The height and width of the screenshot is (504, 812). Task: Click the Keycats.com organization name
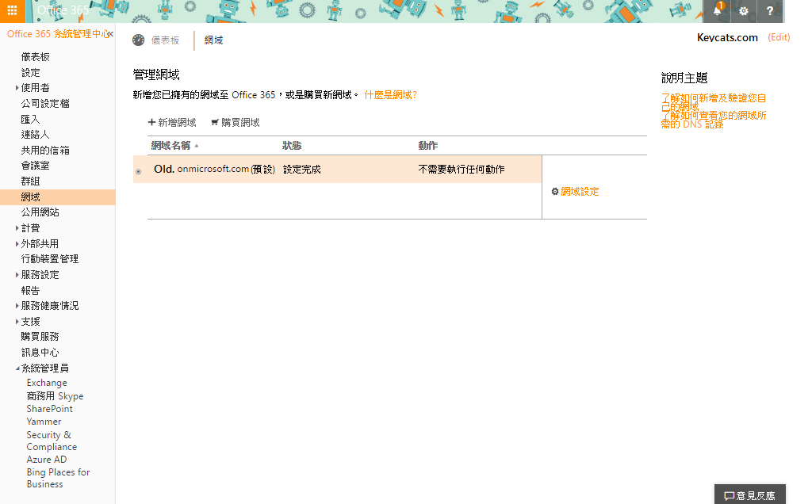coord(727,37)
